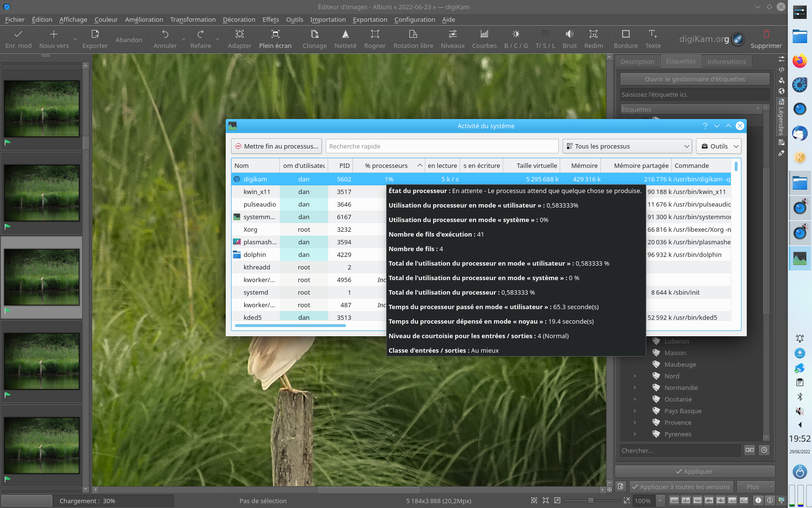Image resolution: width=812 pixels, height=508 pixels.
Task: Open the Bruit noise reduction tool
Action: tap(570, 39)
